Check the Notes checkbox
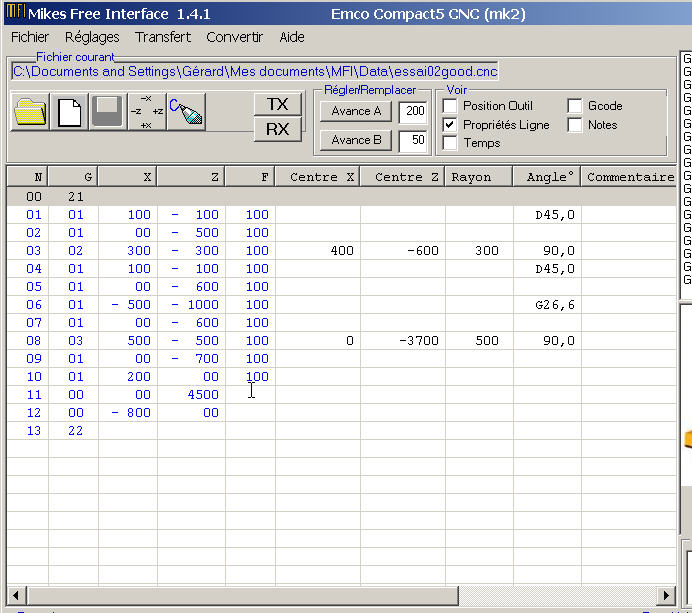The height and width of the screenshot is (613, 692). coord(575,125)
